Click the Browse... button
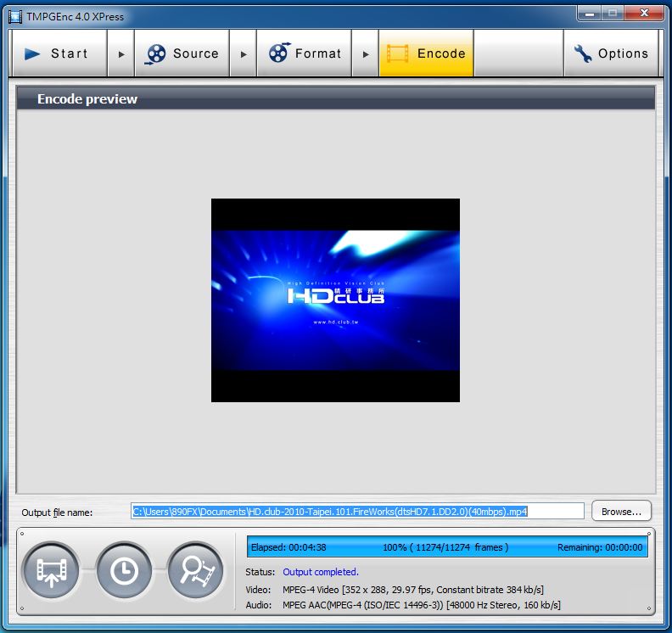The height and width of the screenshot is (633, 672). (x=621, y=512)
